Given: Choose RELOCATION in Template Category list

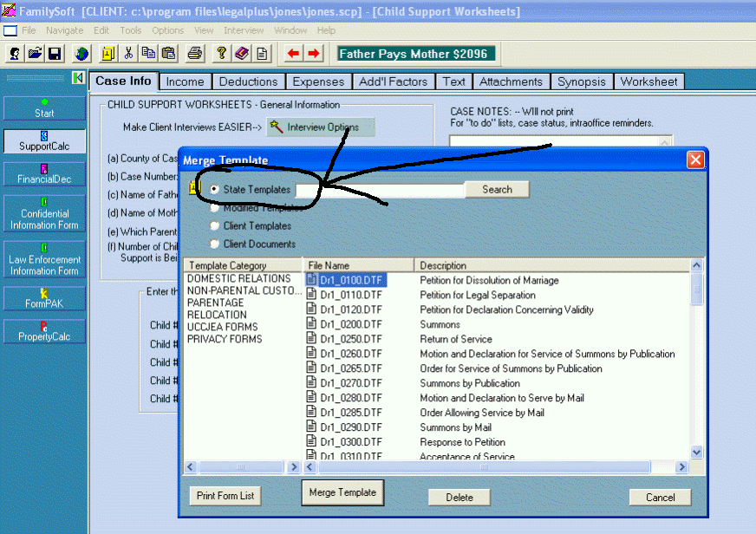Looking at the screenshot, I should coord(217,315).
